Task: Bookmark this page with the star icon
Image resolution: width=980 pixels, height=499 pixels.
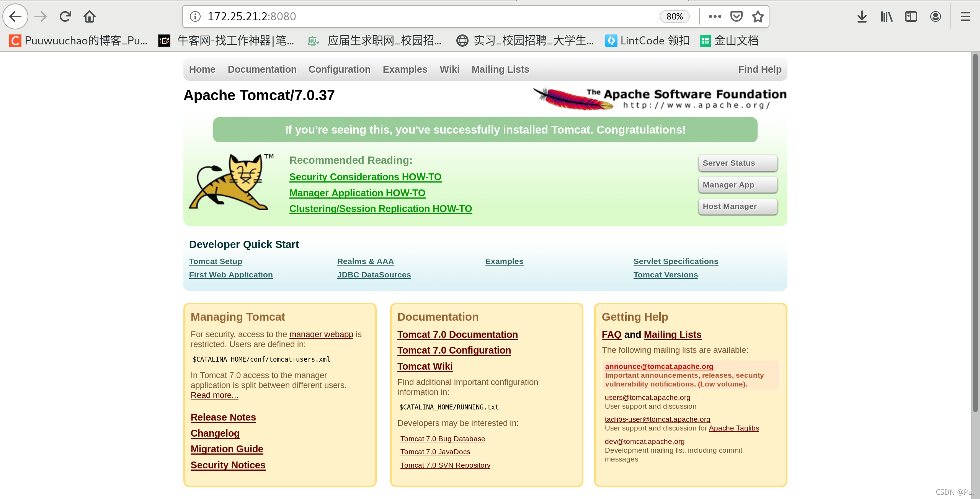Action: pos(758,16)
